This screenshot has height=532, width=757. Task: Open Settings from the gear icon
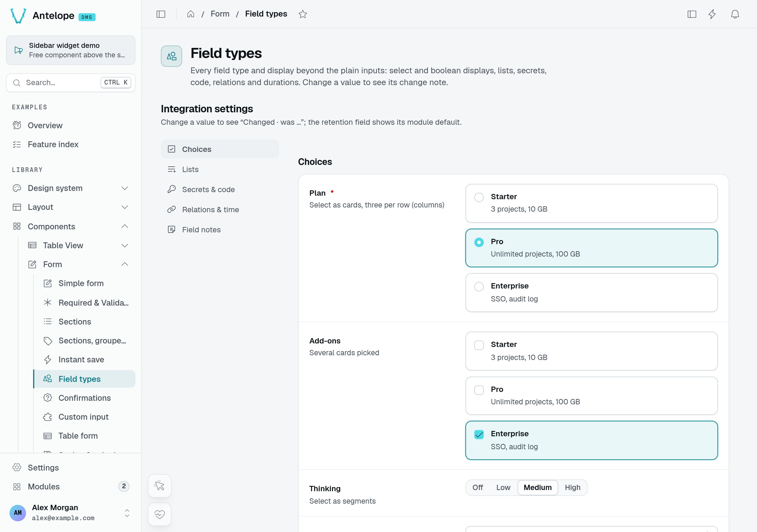tap(17, 467)
